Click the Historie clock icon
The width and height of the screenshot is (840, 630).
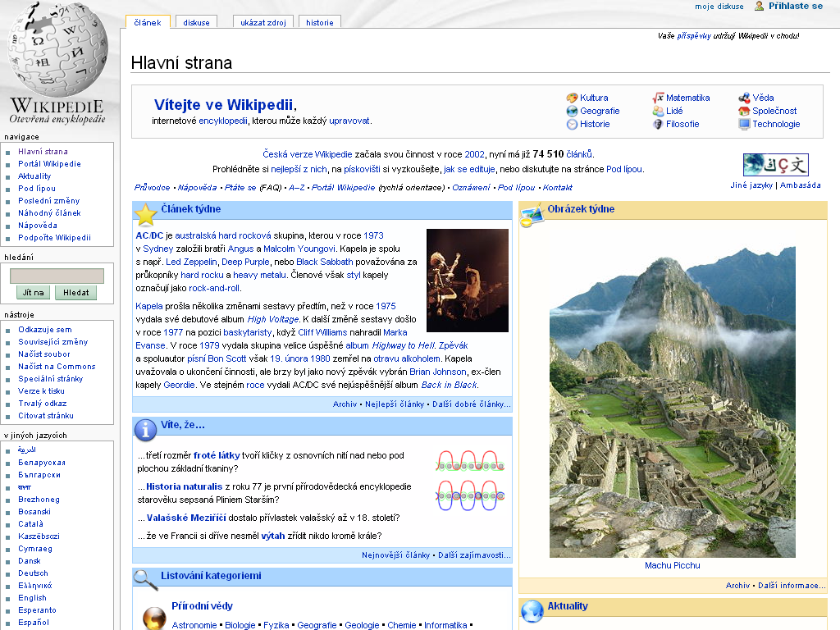tap(572, 125)
